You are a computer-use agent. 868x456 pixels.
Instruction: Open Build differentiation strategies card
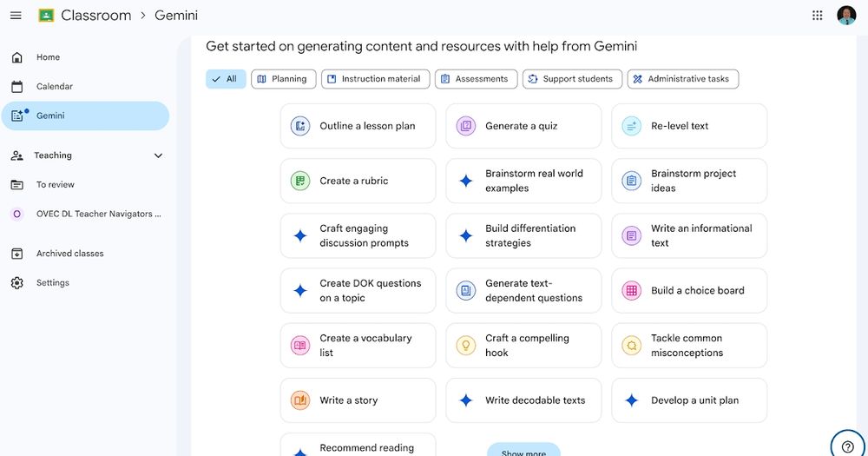[x=523, y=235]
